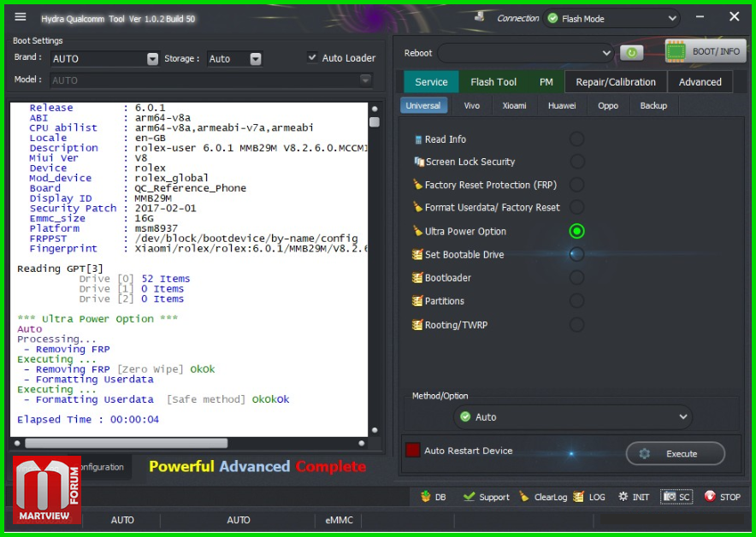The image size is (756, 537).
Task: Click the BOOT/ INFO button
Action: click(x=706, y=51)
